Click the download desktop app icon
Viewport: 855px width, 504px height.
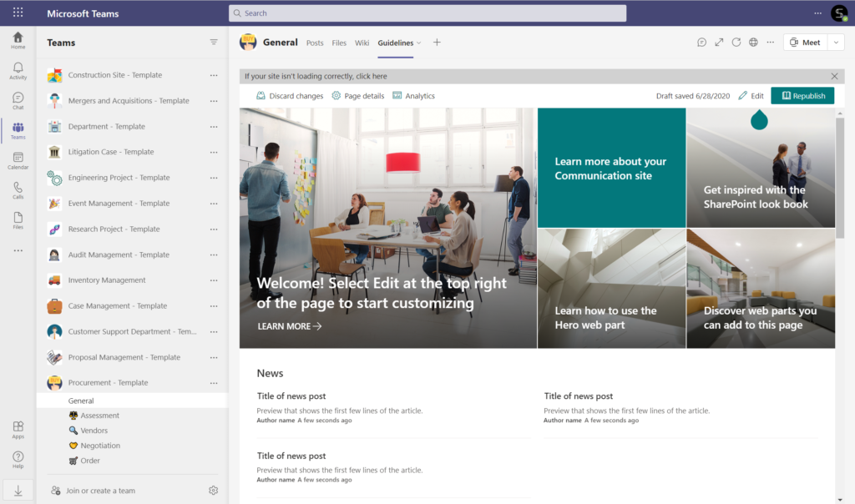coord(18,491)
